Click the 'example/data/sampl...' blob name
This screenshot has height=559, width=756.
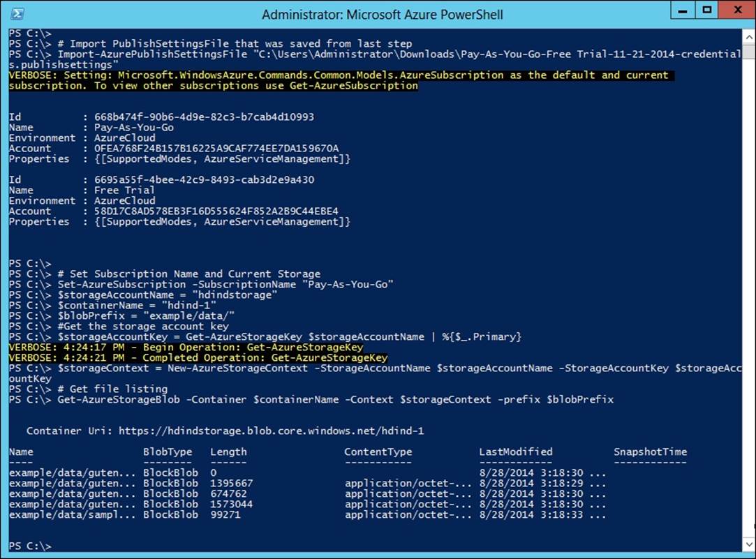click(73, 515)
